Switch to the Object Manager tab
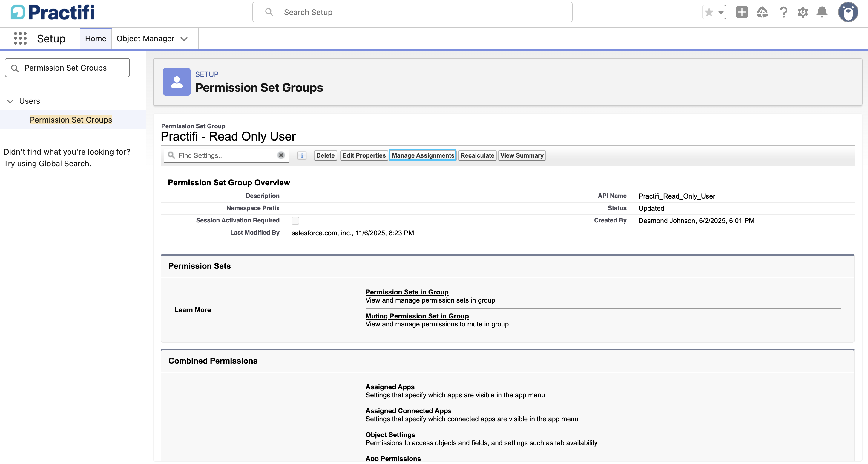This screenshot has width=868, height=464. click(145, 39)
